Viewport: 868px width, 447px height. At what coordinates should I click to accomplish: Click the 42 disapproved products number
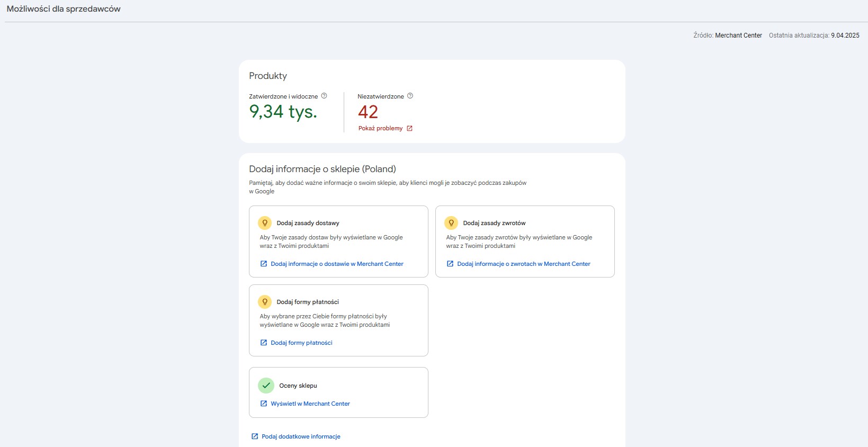coord(368,112)
